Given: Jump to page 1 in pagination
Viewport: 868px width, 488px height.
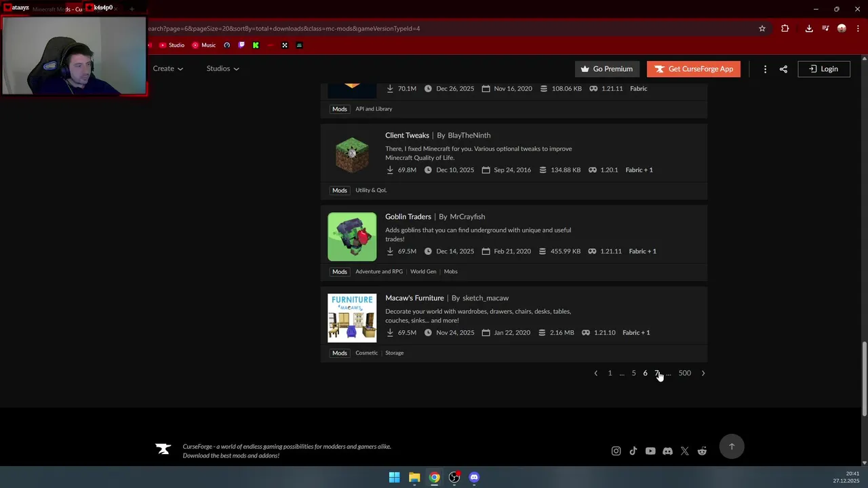Looking at the screenshot, I should 610,373.
